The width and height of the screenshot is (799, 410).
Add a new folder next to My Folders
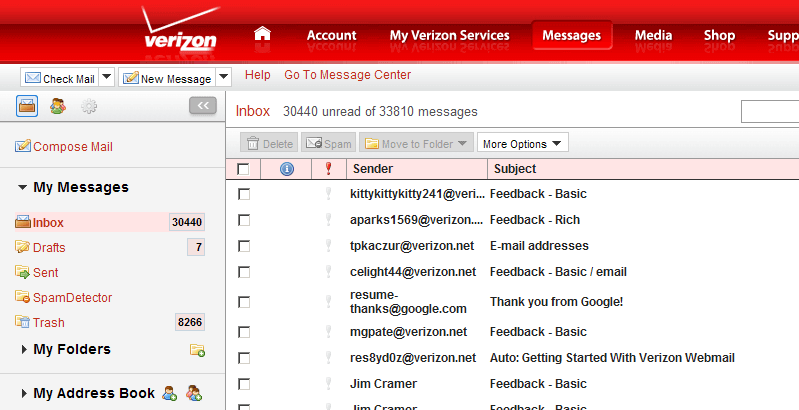tap(197, 350)
